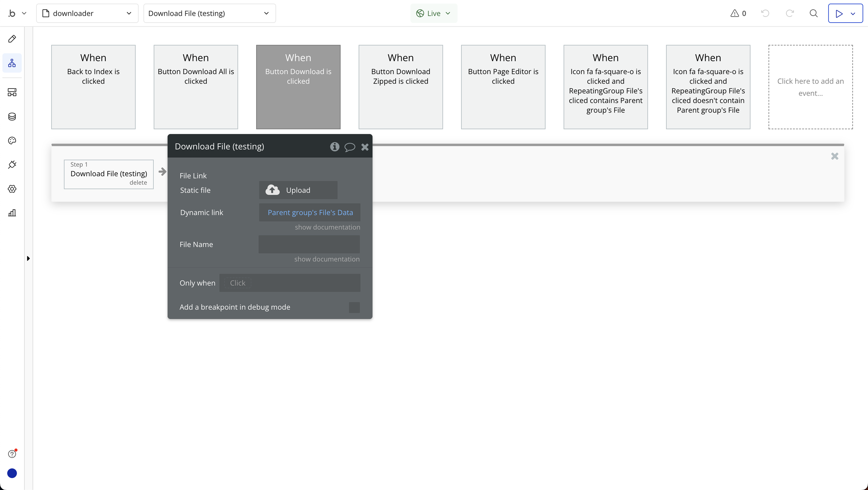The height and width of the screenshot is (490, 868).
Task: Open the comment bubble in action panel
Action: click(x=349, y=147)
